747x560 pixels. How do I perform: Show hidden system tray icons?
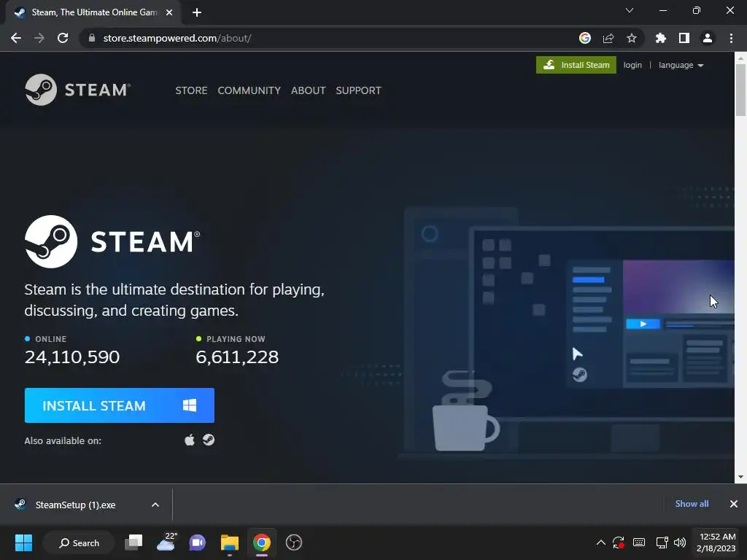click(601, 542)
